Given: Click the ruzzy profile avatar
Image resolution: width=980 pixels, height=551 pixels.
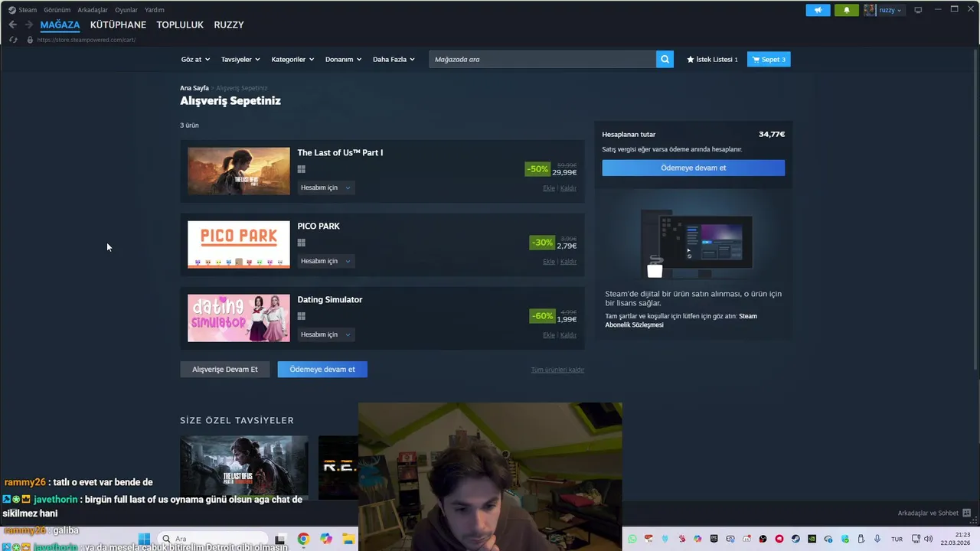Looking at the screenshot, I should tap(870, 10).
